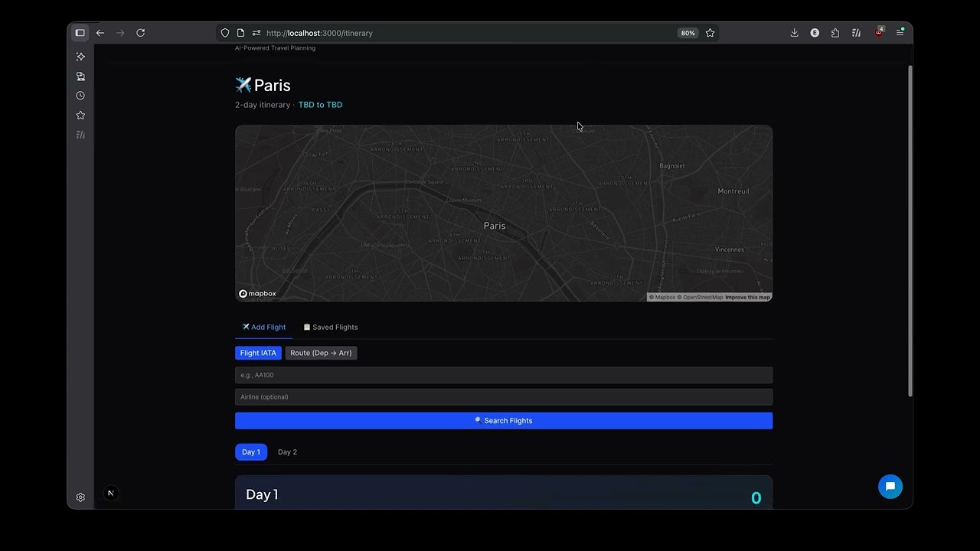Open uBlock extension with 4 badge

(x=879, y=32)
